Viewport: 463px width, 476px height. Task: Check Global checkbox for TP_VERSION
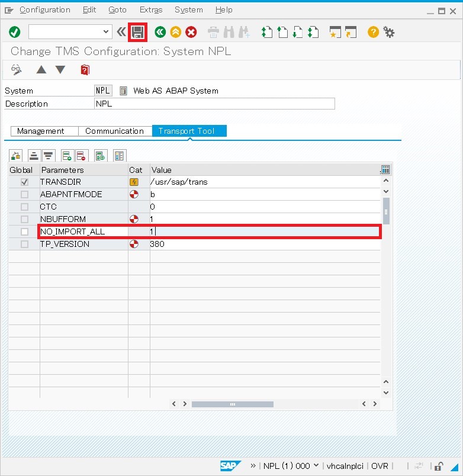click(x=24, y=244)
